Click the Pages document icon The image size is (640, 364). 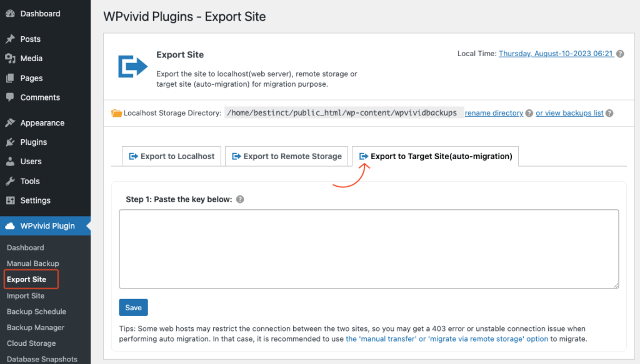point(11,77)
